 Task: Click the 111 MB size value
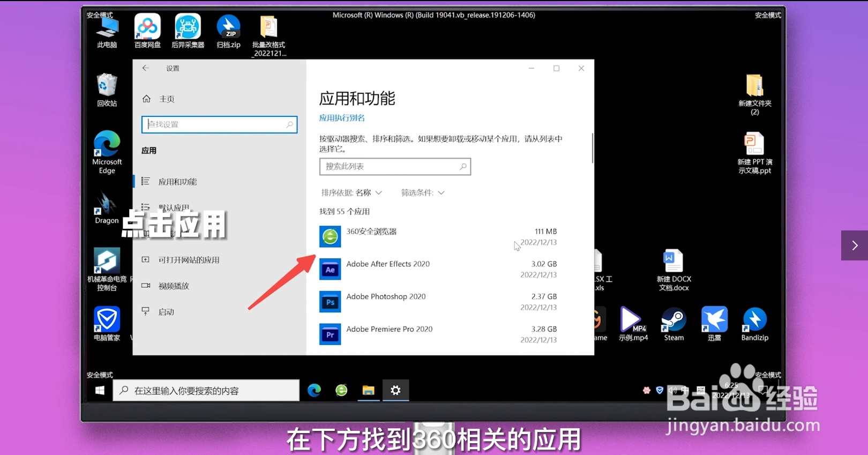545,232
